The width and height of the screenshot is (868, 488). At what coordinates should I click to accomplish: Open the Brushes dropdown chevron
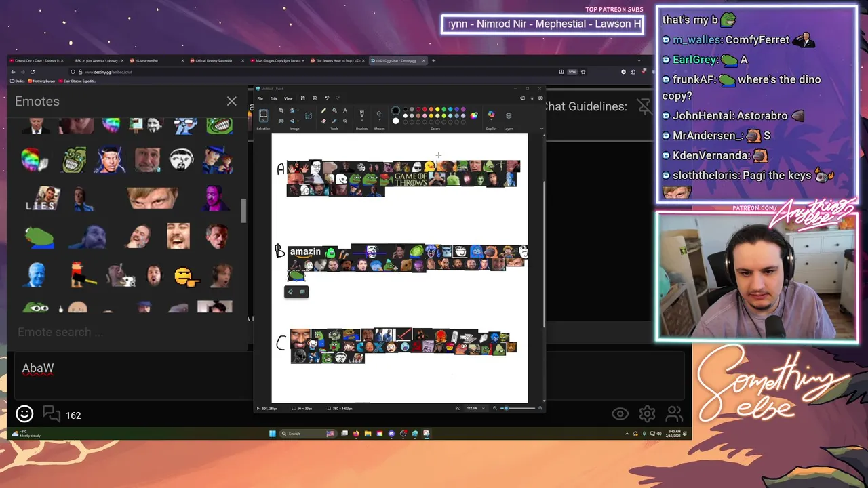pyautogui.click(x=361, y=120)
